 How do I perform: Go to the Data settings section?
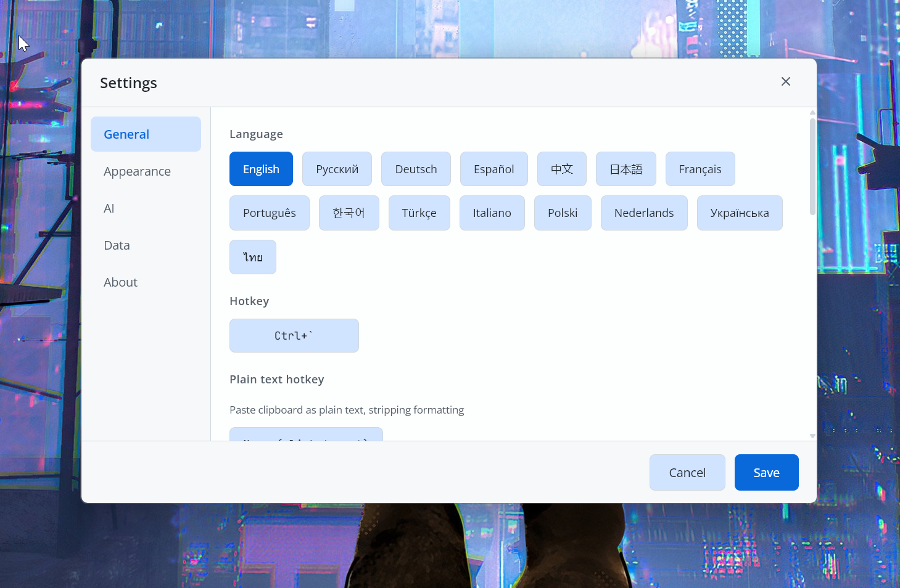tap(146, 245)
